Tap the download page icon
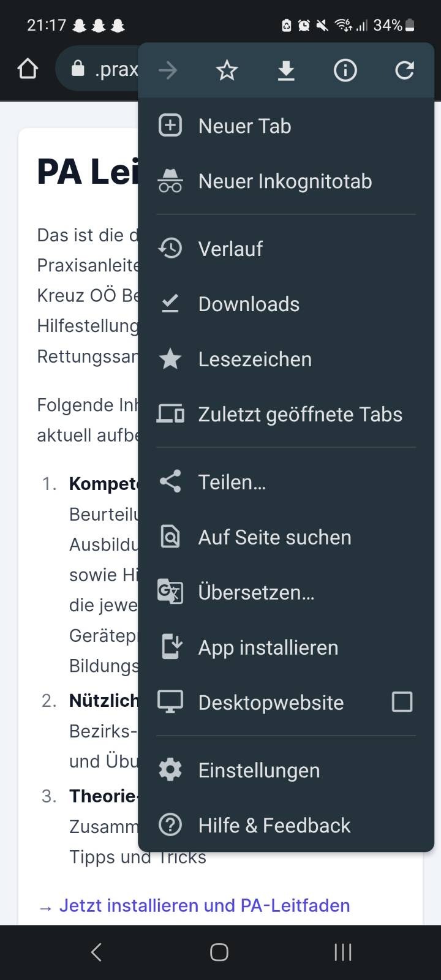The height and width of the screenshot is (980, 441). pos(286,71)
